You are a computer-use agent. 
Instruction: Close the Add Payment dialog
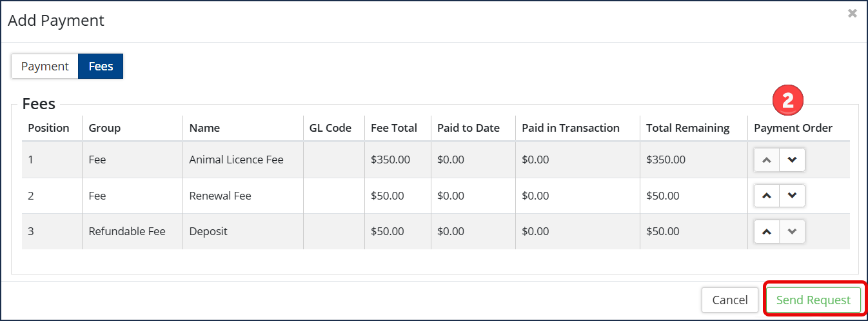(x=853, y=14)
